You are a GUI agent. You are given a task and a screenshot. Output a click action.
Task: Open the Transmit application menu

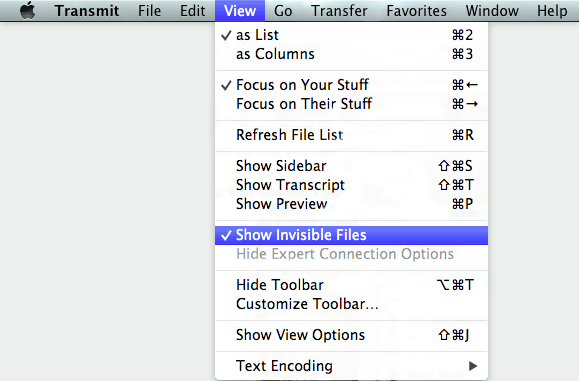(87, 11)
